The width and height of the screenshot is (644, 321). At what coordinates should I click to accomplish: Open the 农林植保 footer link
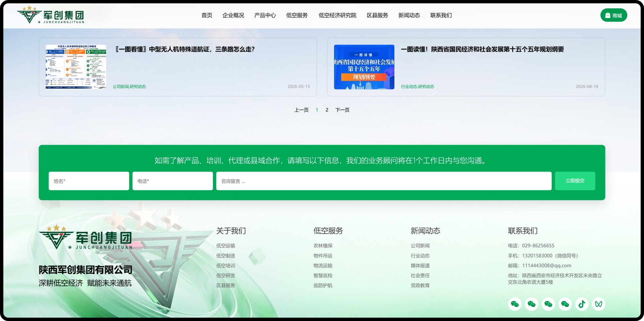323,246
